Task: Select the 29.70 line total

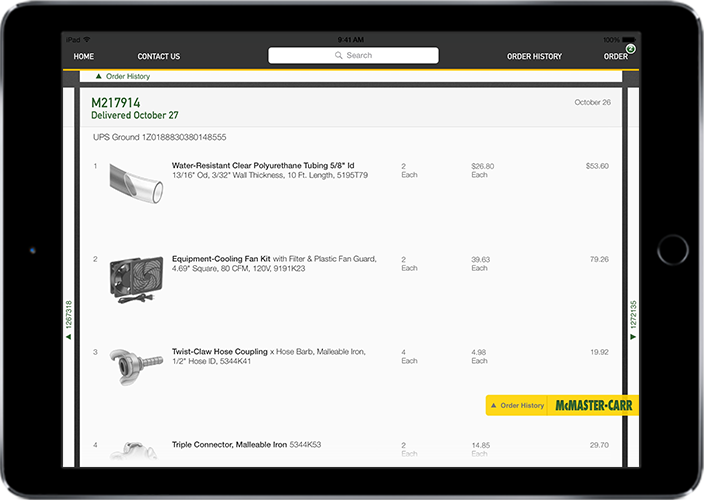Action: pos(599,445)
